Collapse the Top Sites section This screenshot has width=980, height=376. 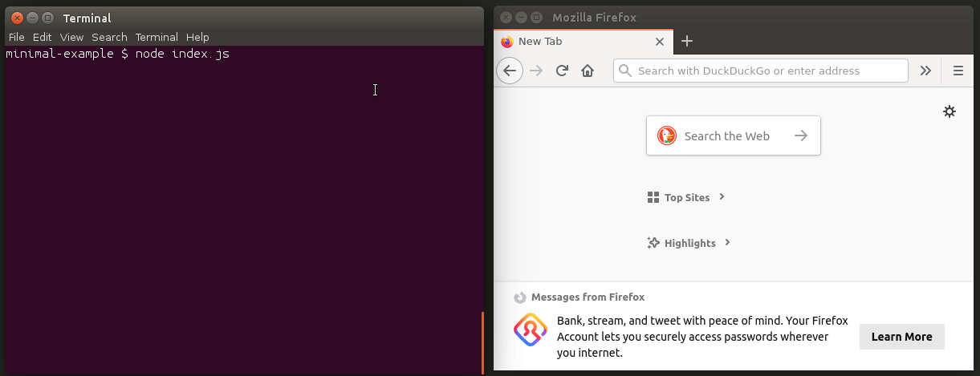pos(687,197)
